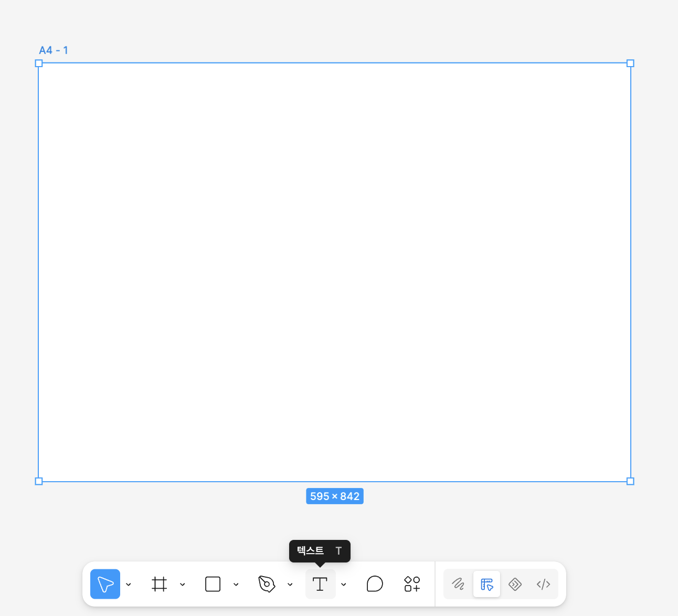Expand the Frame tool options chevron
The image size is (678, 616).
click(182, 585)
